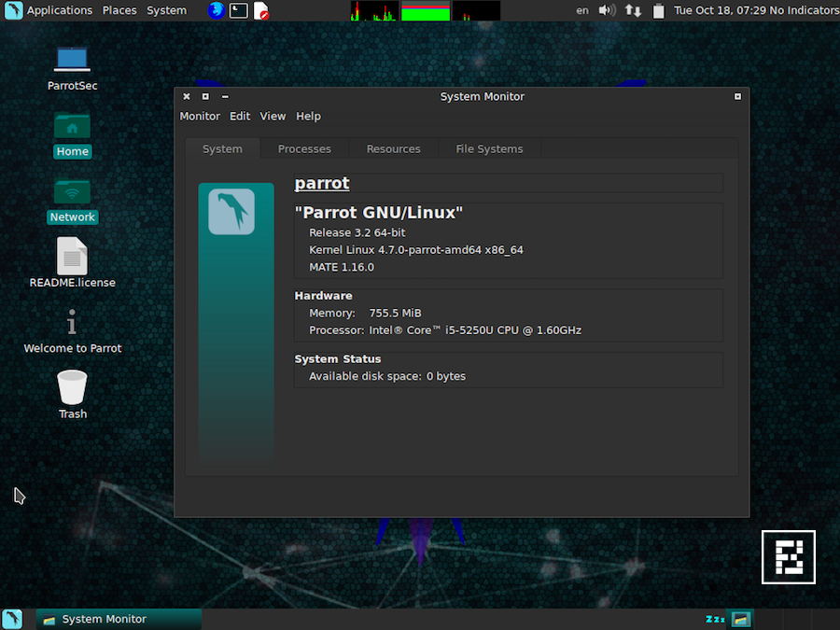This screenshot has width=840, height=630.
Task: Open the document launcher with red badge
Action: click(261, 10)
